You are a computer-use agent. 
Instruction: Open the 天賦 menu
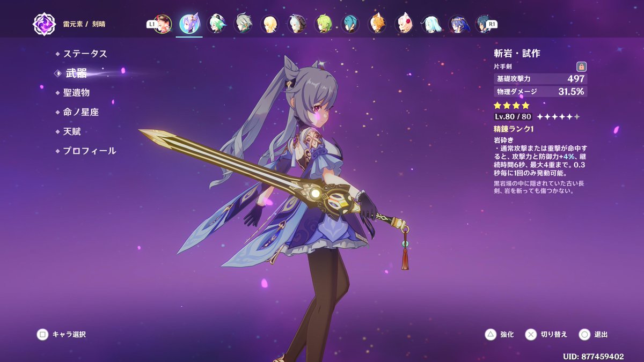click(72, 131)
